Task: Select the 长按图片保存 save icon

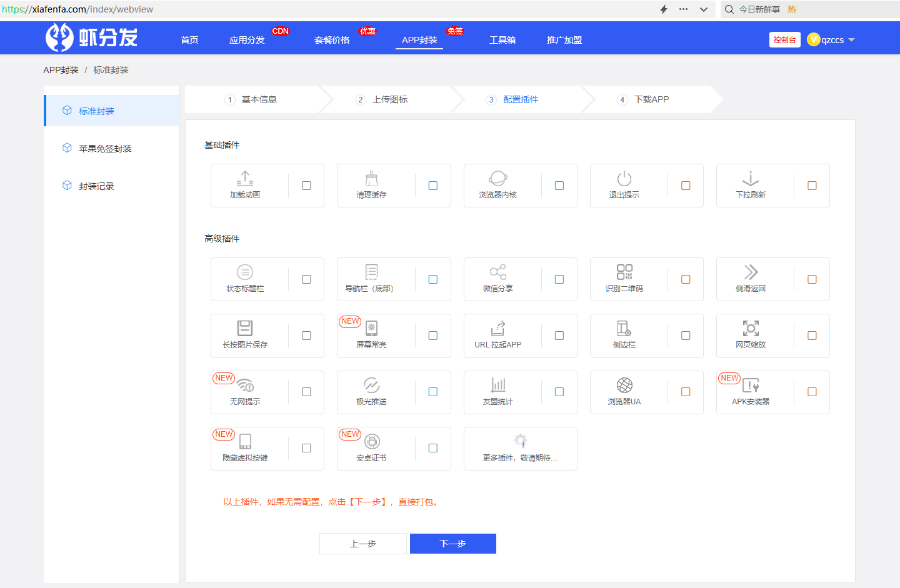Action: 245,329
